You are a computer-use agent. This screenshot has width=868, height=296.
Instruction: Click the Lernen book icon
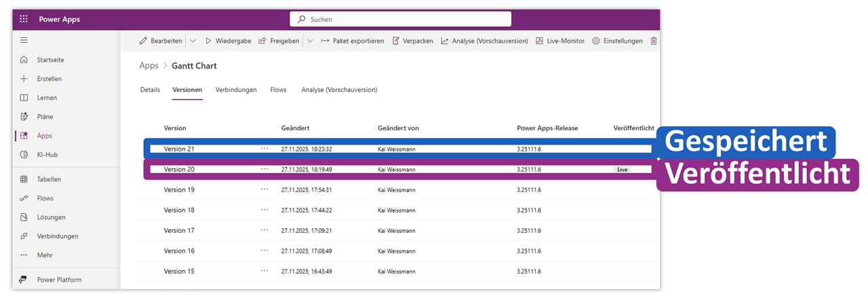tap(24, 98)
